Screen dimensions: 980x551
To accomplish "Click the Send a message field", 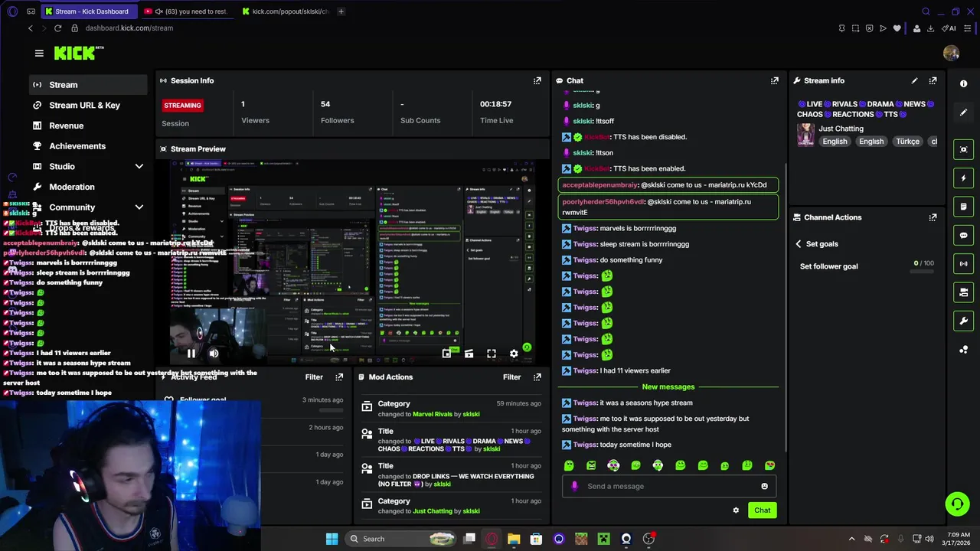I will tap(668, 486).
